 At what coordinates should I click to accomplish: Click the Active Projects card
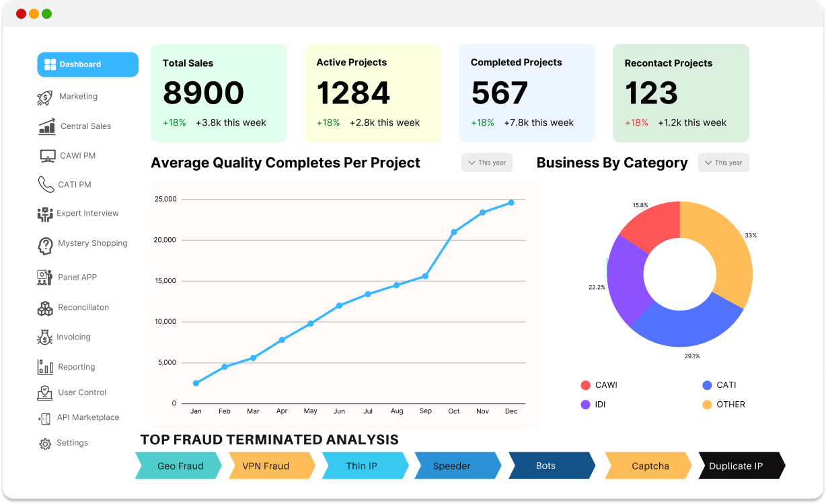[x=373, y=93]
